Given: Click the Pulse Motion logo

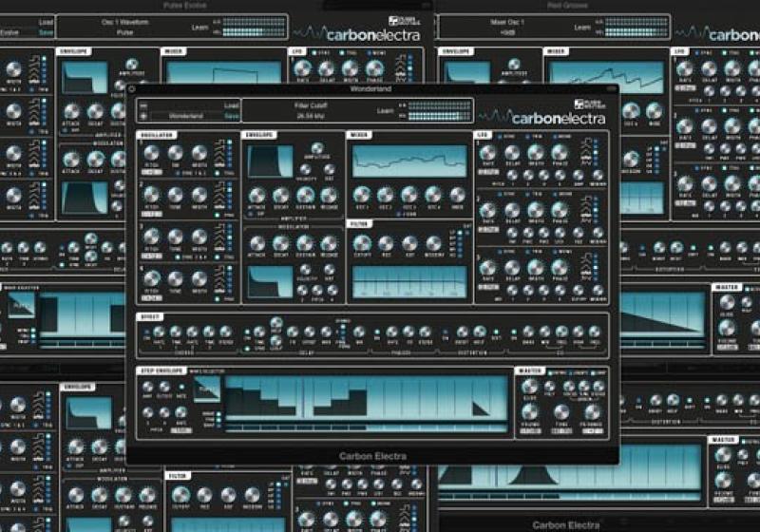Looking at the screenshot, I should click(x=588, y=104).
